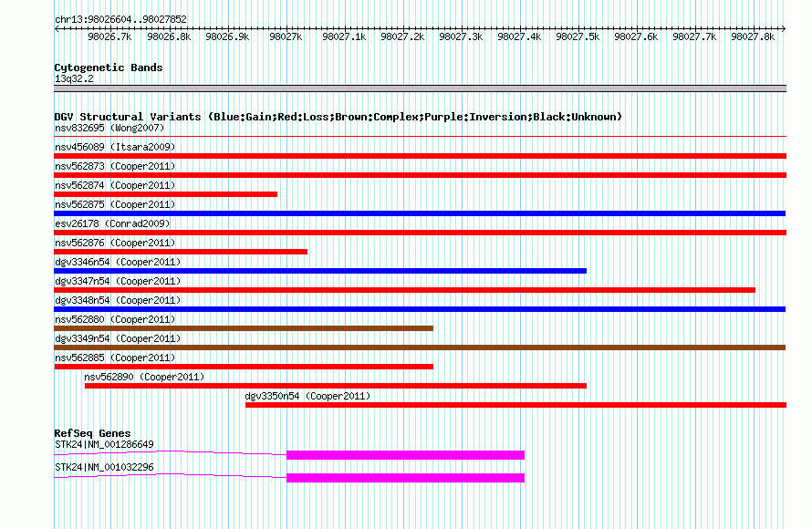Click the 98027.5k ruler position
This screenshot has width=812, height=529.
click(x=578, y=36)
